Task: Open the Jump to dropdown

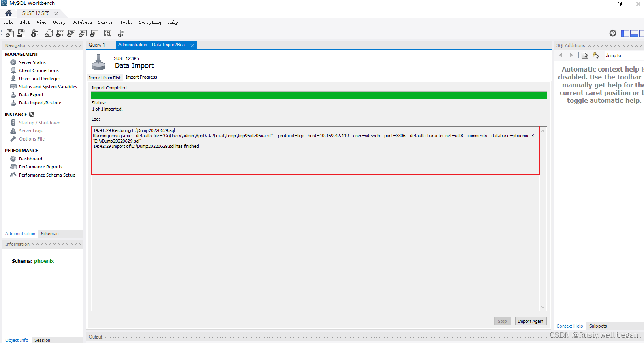Action: [x=624, y=55]
